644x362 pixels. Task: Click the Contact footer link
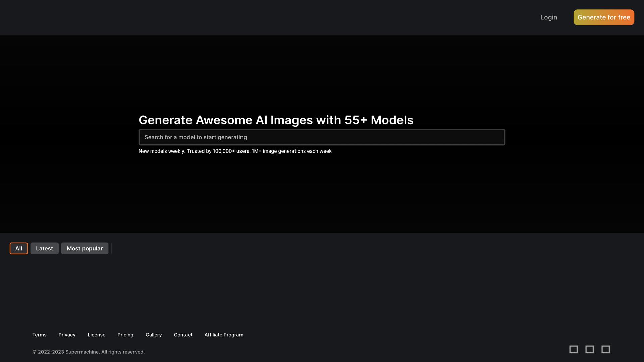tap(183, 335)
